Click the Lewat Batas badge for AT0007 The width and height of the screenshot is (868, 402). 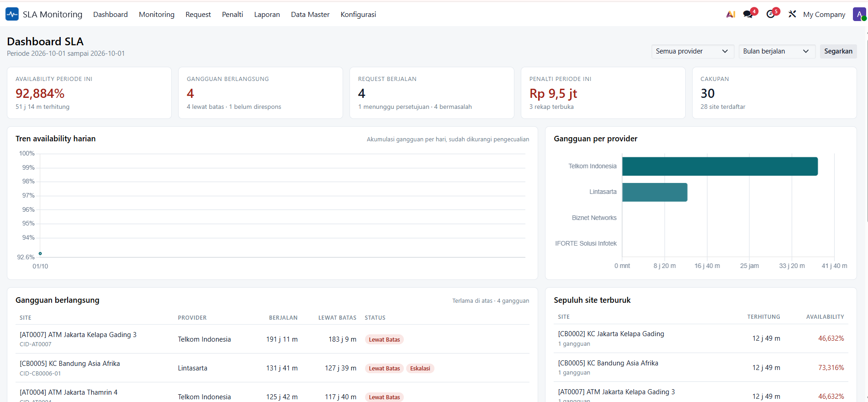(384, 339)
